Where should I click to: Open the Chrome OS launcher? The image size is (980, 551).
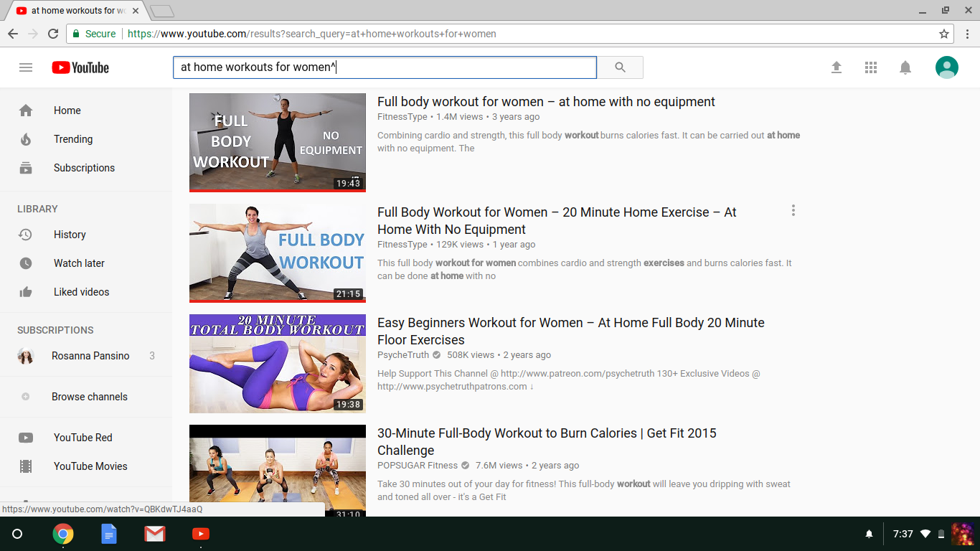[17, 534]
